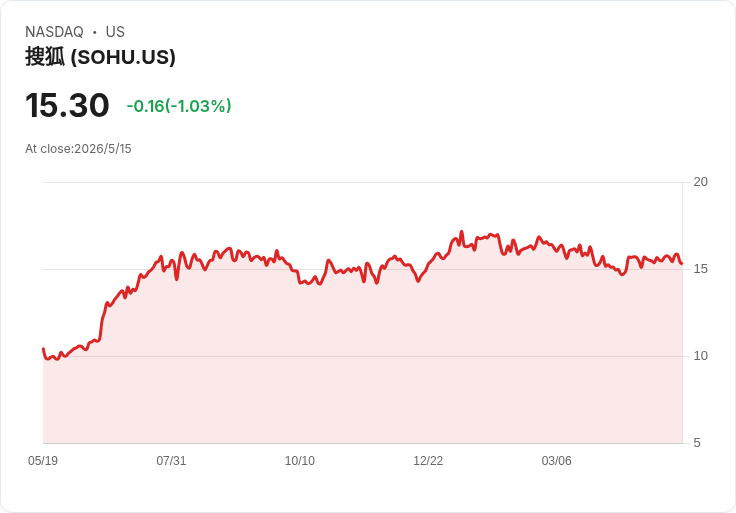
Task: Click the 10/10 x-axis date label
Action: coord(299,460)
